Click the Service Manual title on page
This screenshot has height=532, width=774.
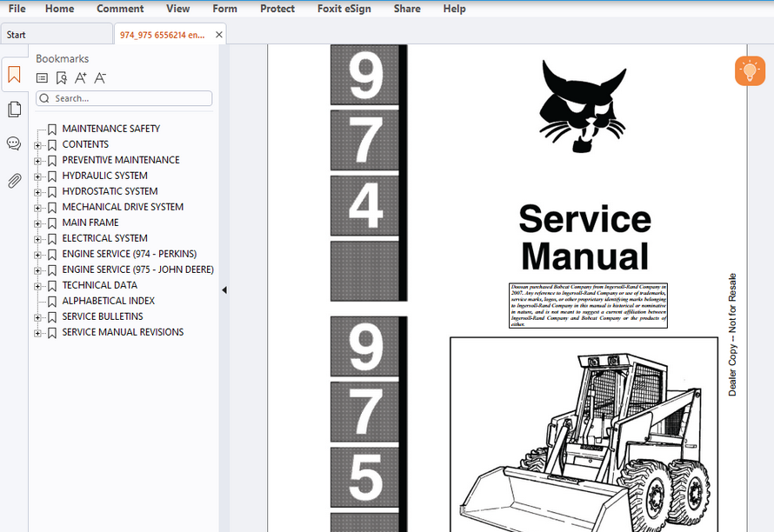(585, 238)
